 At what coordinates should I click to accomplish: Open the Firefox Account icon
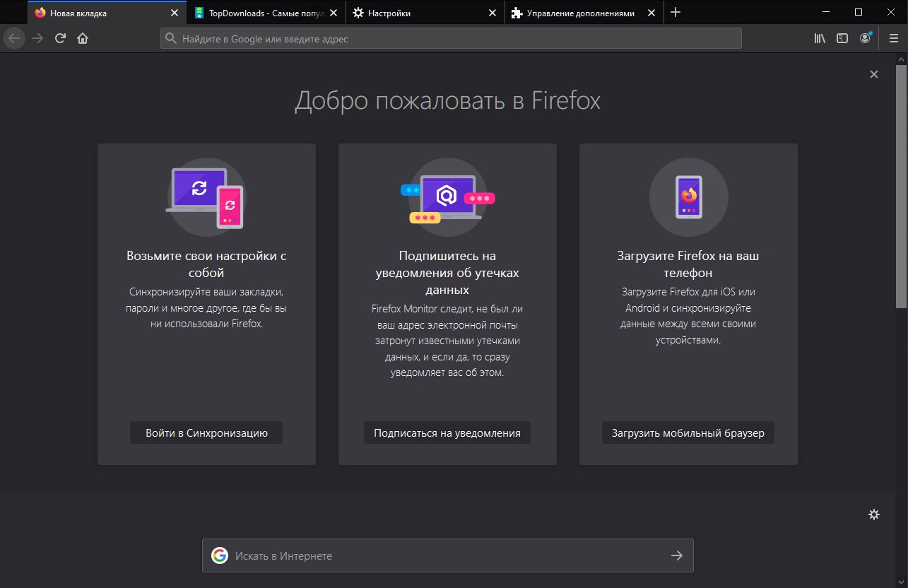(x=865, y=38)
